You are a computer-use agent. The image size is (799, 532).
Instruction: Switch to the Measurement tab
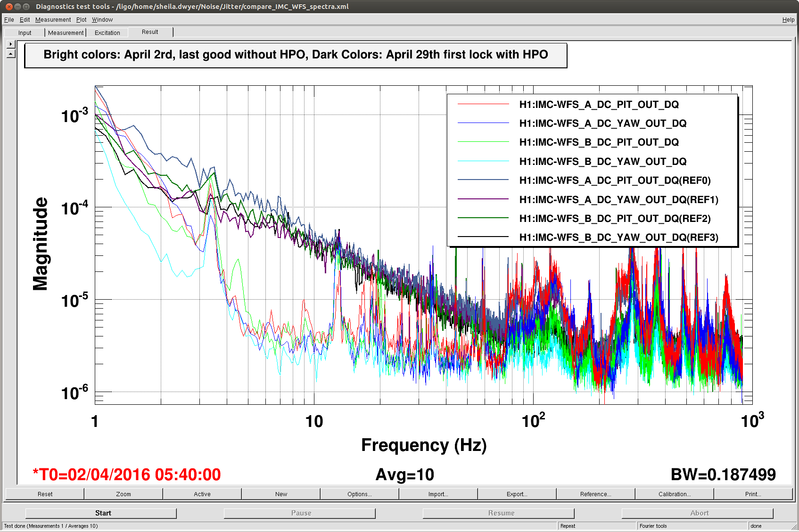coord(66,33)
